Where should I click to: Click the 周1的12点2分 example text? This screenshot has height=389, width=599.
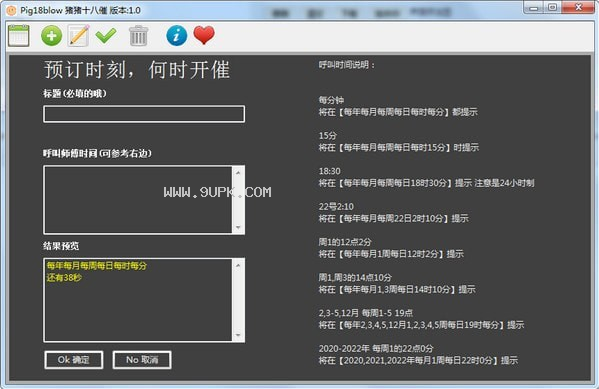pos(345,242)
